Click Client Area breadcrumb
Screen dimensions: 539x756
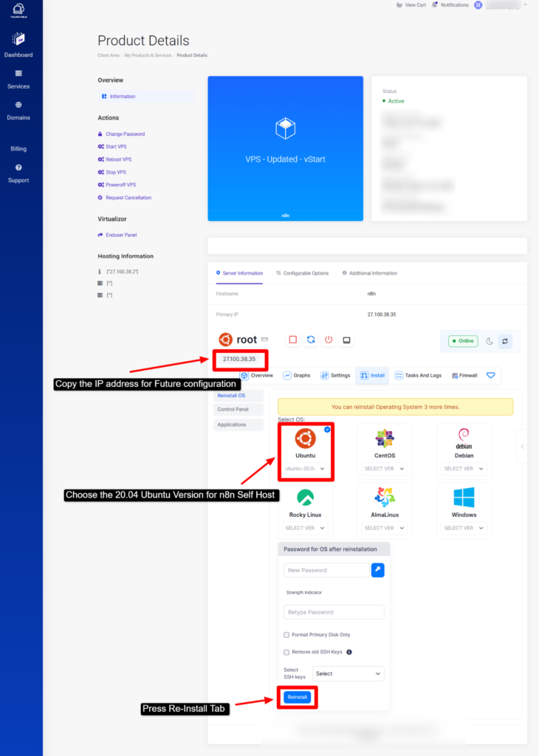coord(108,55)
